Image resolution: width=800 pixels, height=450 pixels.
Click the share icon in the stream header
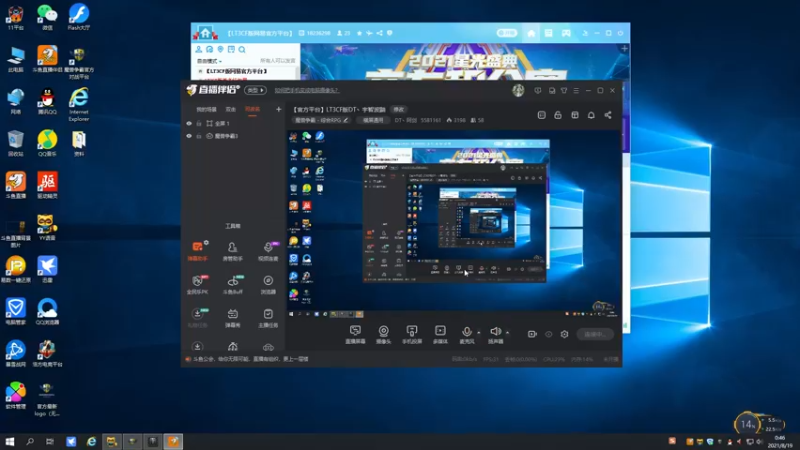point(608,115)
